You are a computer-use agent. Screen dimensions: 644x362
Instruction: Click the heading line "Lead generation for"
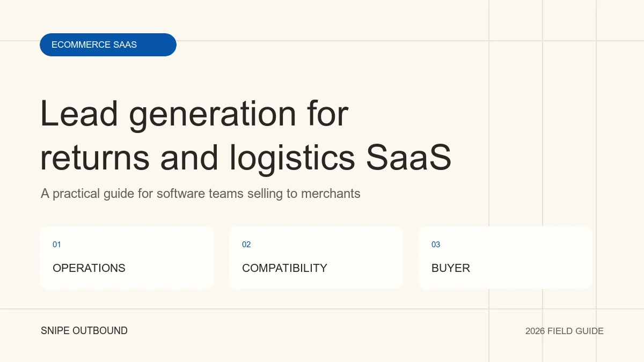point(195,114)
